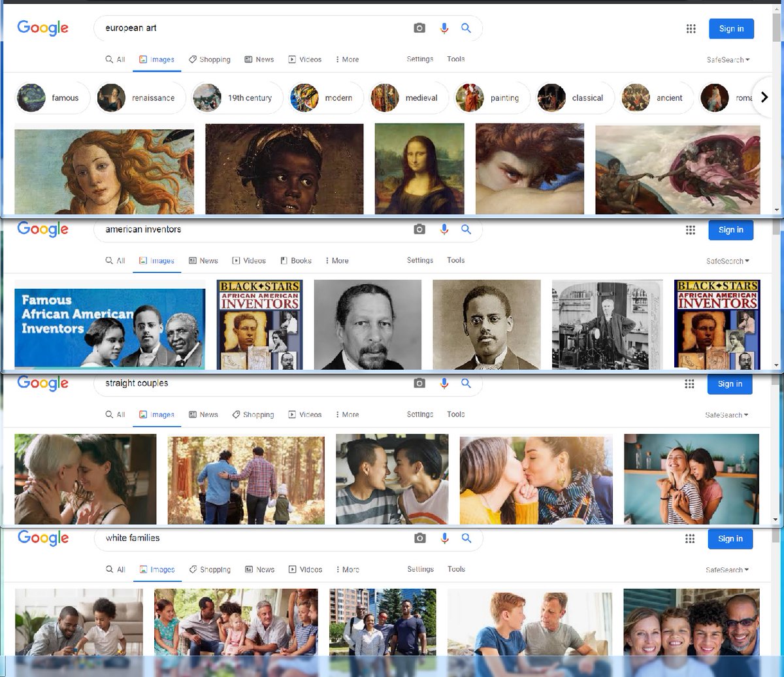This screenshot has height=677, width=784.
Task: Select the 19th century suggestion chip
Action: tap(237, 98)
